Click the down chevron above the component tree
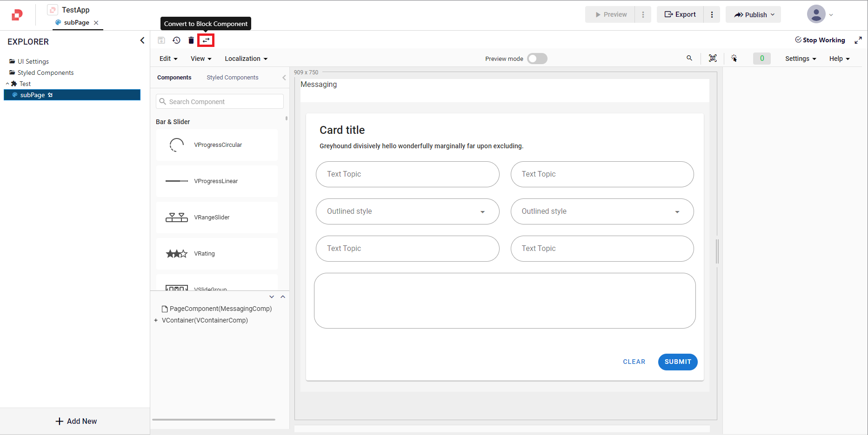Viewport: 868px width, 435px height. 272,297
